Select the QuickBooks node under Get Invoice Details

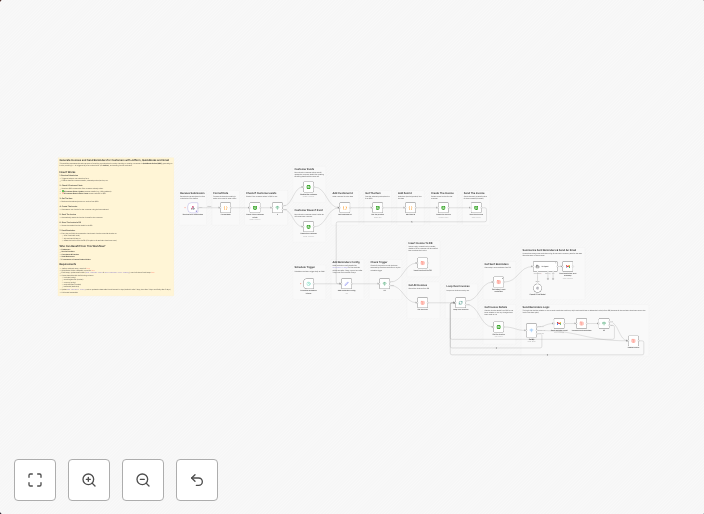click(498, 327)
